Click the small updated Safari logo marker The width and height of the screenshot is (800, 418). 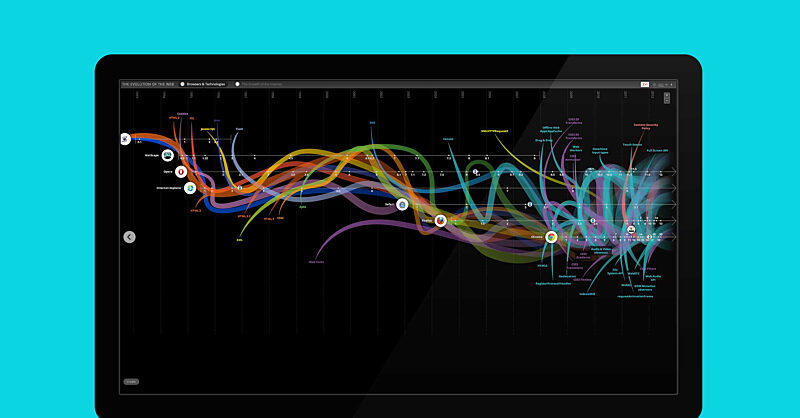pyautogui.click(x=530, y=204)
